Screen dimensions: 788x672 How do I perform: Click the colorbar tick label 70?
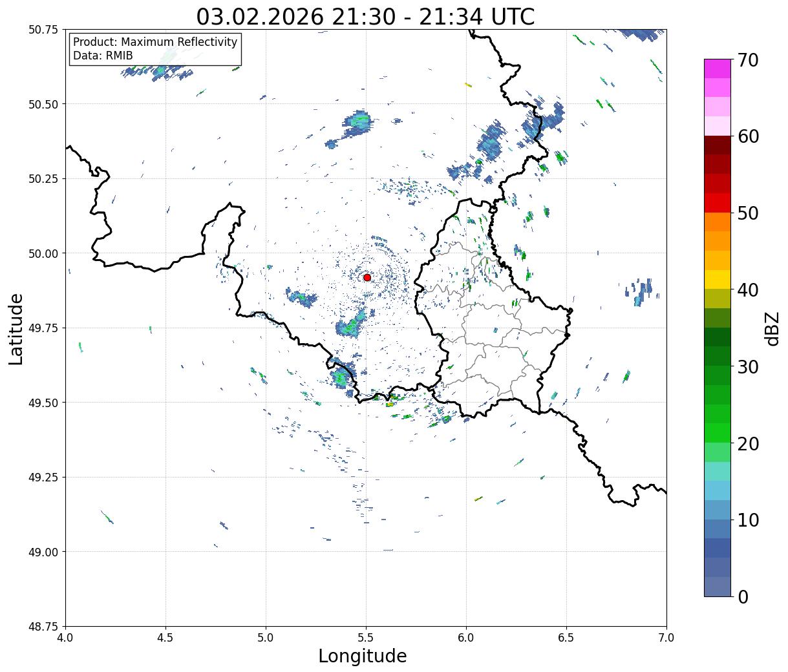(748, 60)
